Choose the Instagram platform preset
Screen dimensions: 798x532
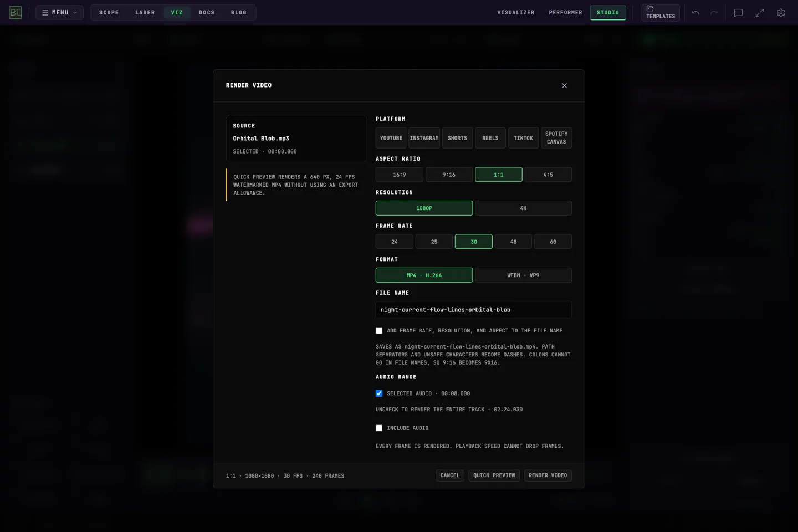point(424,138)
